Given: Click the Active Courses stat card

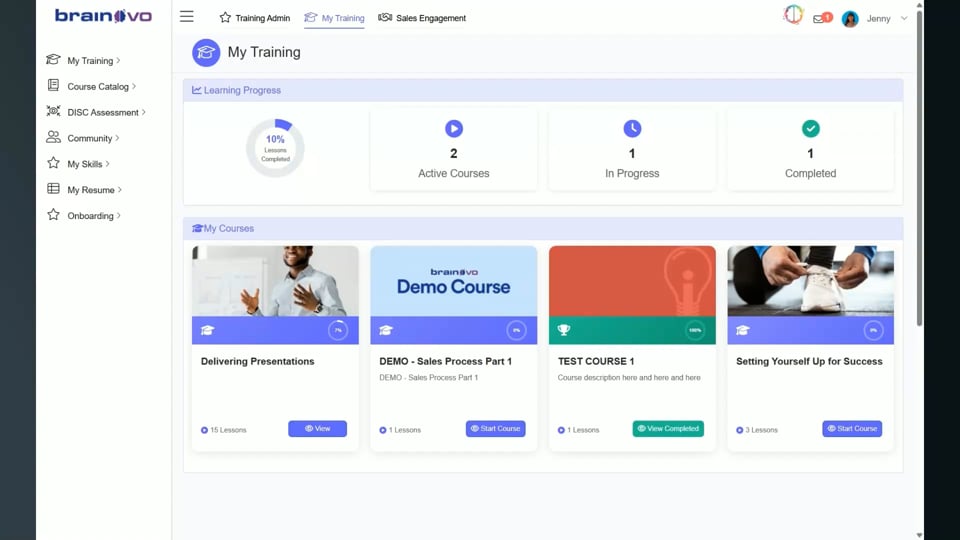Looking at the screenshot, I should tap(454, 150).
